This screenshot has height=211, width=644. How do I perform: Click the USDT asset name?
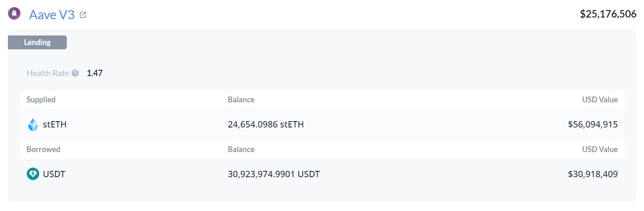point(54,174)
